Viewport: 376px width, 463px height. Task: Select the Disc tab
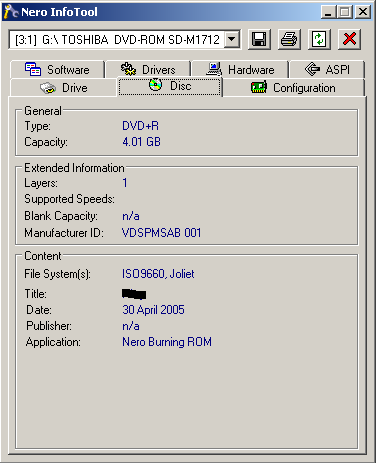pos(170,86)
